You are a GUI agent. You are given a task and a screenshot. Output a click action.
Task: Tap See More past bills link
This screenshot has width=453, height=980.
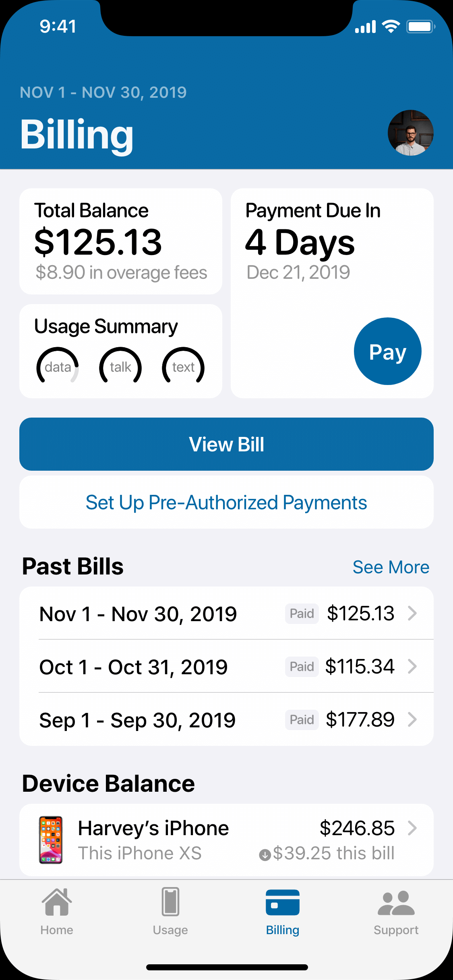point(391,567)
